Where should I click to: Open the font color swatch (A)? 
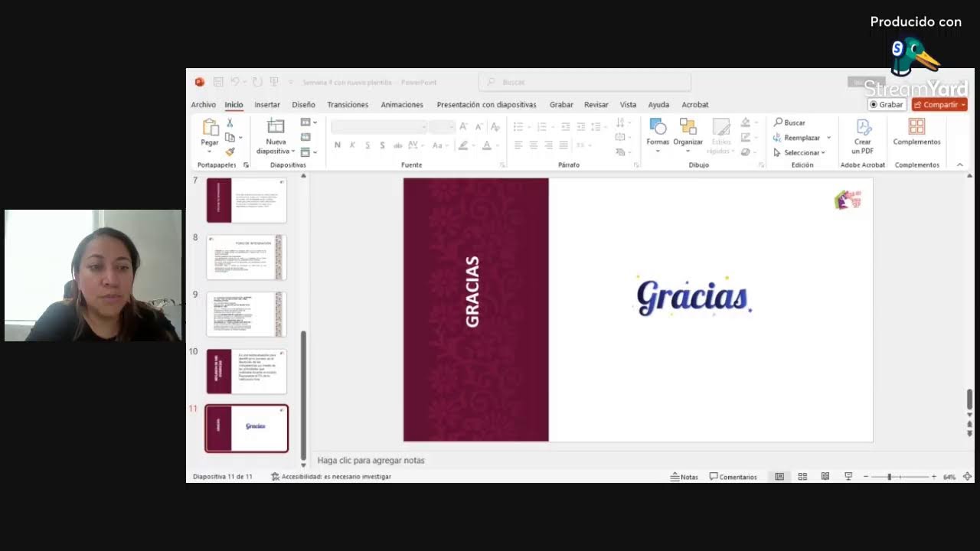click(x=486, y=145)
